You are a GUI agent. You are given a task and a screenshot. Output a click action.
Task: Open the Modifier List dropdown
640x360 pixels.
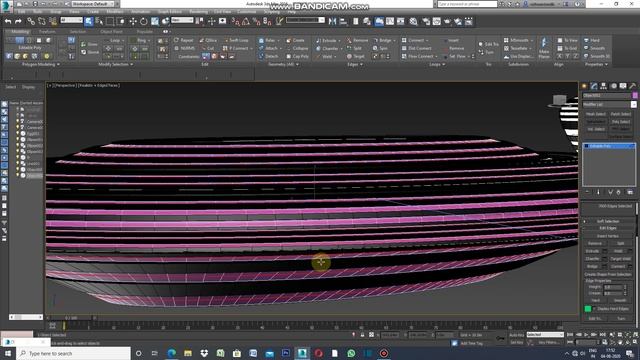[609, 104]
